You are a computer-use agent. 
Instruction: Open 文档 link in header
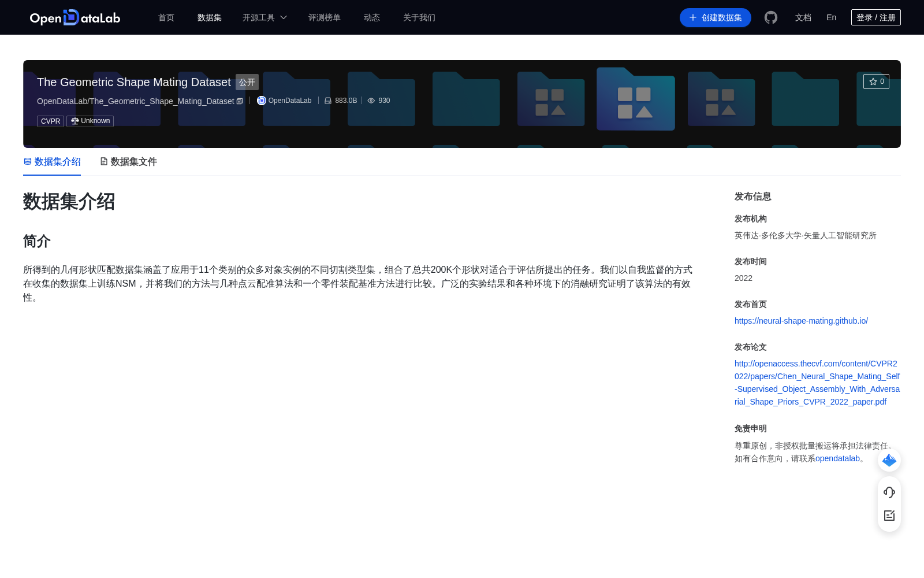click(x=803, y=17)
